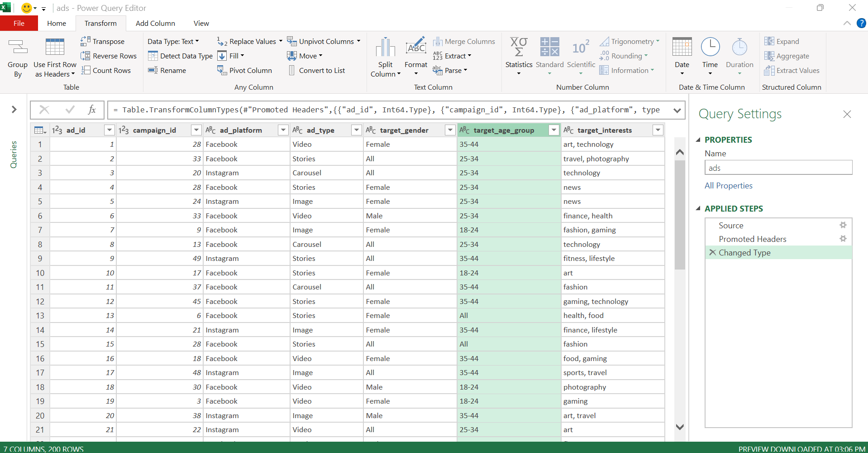Delete the Changed Type step
The height and width of the screenshot is (453, 868).
pyautogui.click(x=712, y=252)
